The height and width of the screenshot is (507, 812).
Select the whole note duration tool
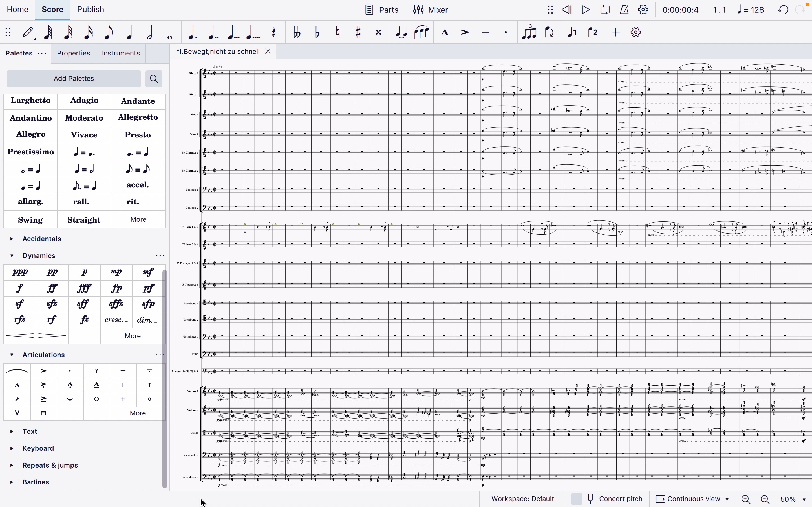170,34
